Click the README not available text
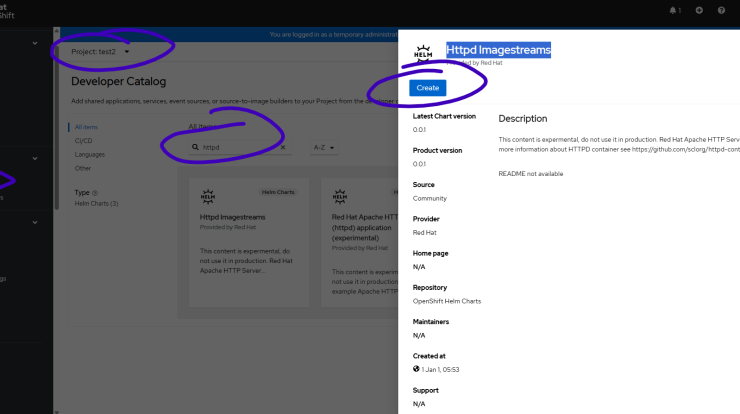 530,174
